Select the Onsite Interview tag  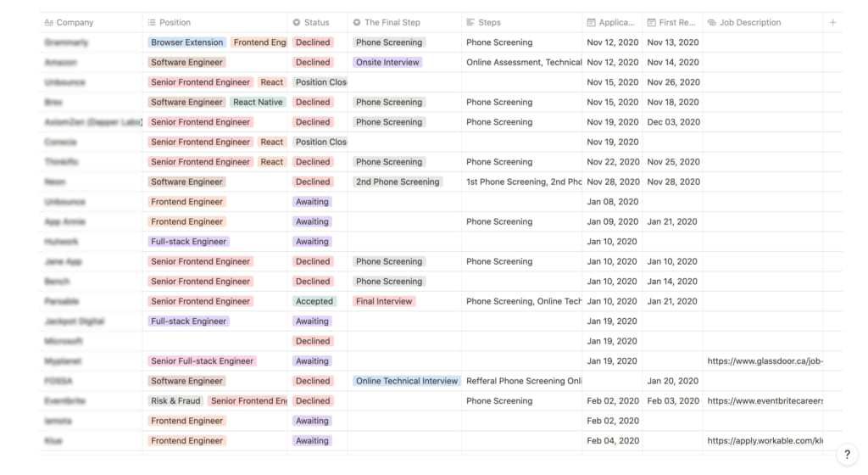[387, 63]
